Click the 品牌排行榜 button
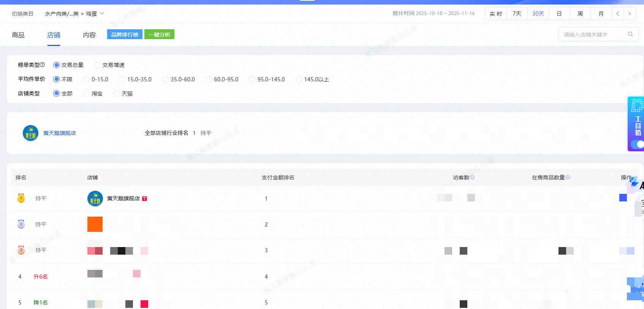Screen dimensions: 644x309 click(125, 35)
